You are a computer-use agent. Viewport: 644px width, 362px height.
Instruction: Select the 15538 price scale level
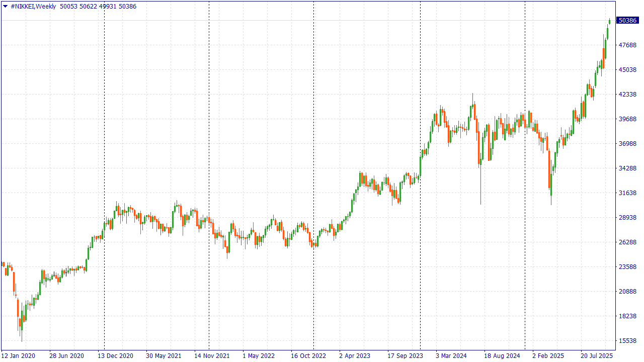point(627,341)
